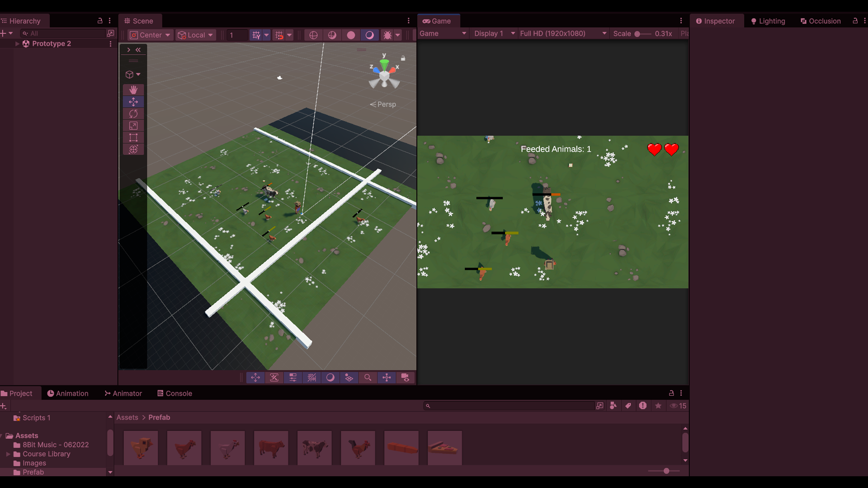This screenshot has height=488, width=868.
Task: Select the Rect transform tool
Action: [133, 138]
